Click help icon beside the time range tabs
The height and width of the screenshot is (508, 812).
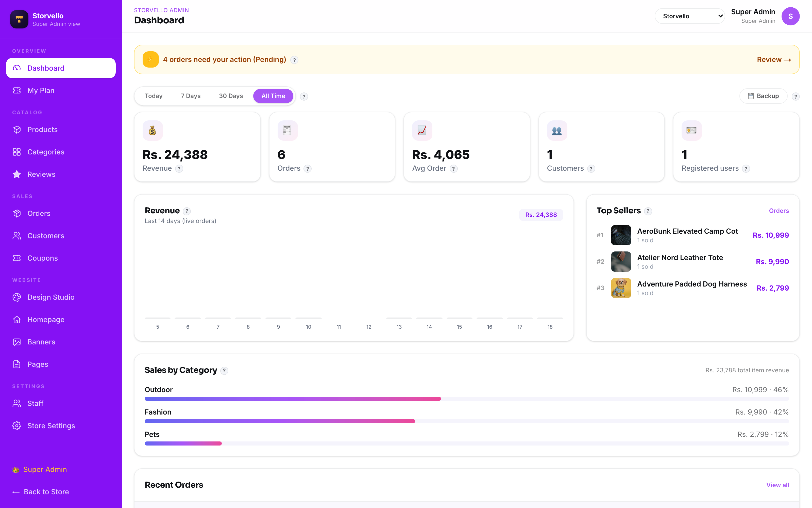click(304, 97)
